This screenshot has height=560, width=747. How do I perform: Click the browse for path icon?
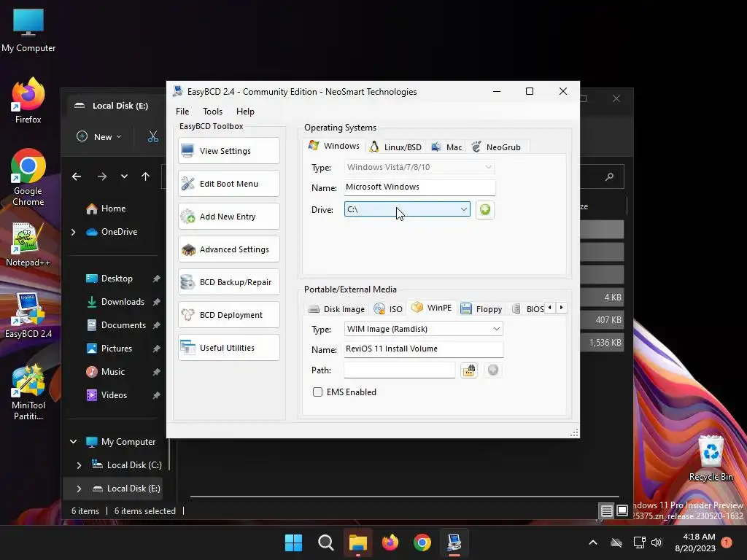click(x=469, y=370)
